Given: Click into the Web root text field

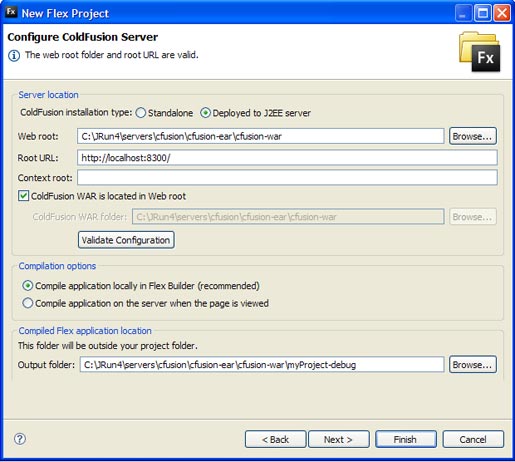Looking at the screenshot, I should (261, 136).
